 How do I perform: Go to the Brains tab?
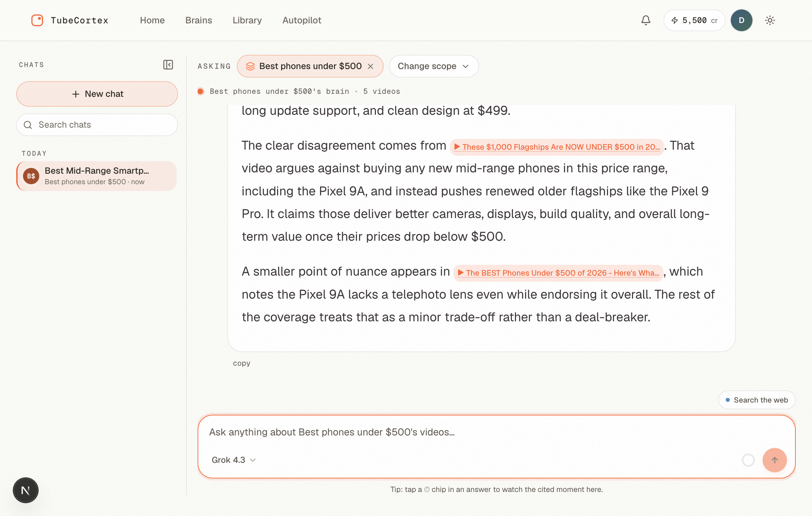(199, 20)
